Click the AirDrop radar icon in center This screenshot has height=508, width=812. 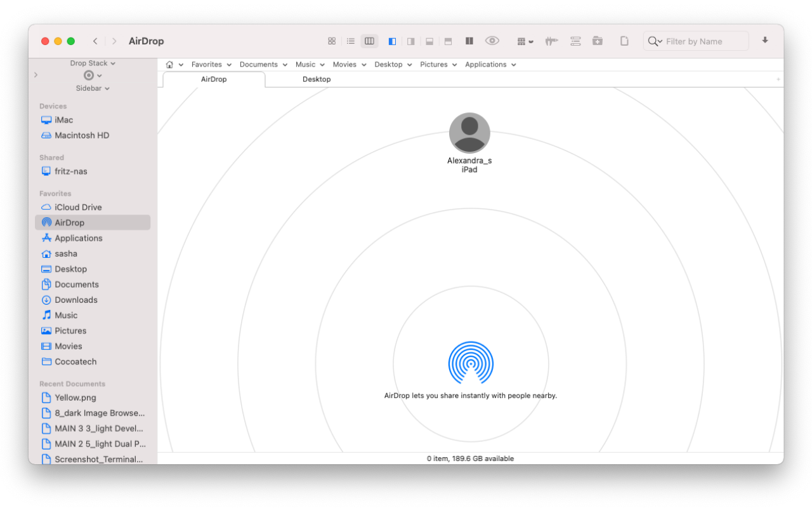470,363
